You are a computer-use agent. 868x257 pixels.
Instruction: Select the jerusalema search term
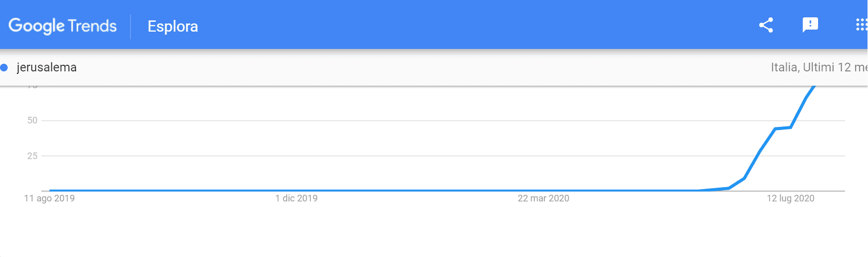coord(46,67)
